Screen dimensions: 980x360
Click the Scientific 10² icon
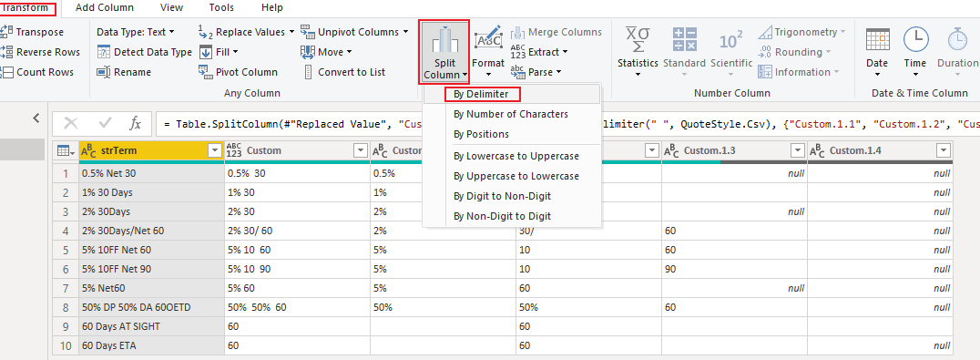(x=730, y=40)
